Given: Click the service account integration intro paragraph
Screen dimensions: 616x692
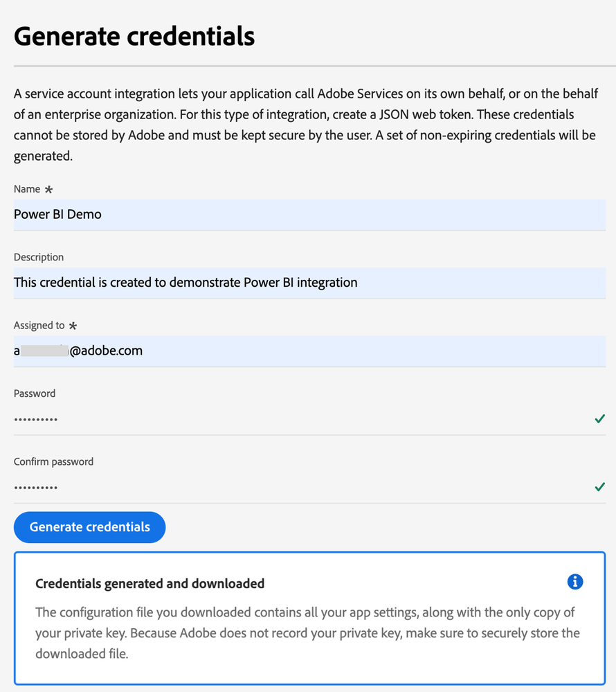Looking at the screenshot, I should pos(305,125).
